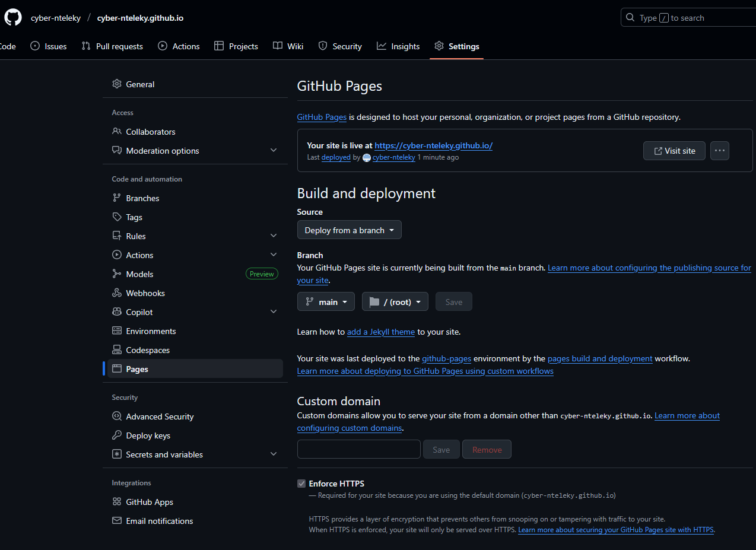The width and height of the screenshot is (756, 550).
Task: Click Learn more about deploying using custom workflows
Action: [425, 371]
